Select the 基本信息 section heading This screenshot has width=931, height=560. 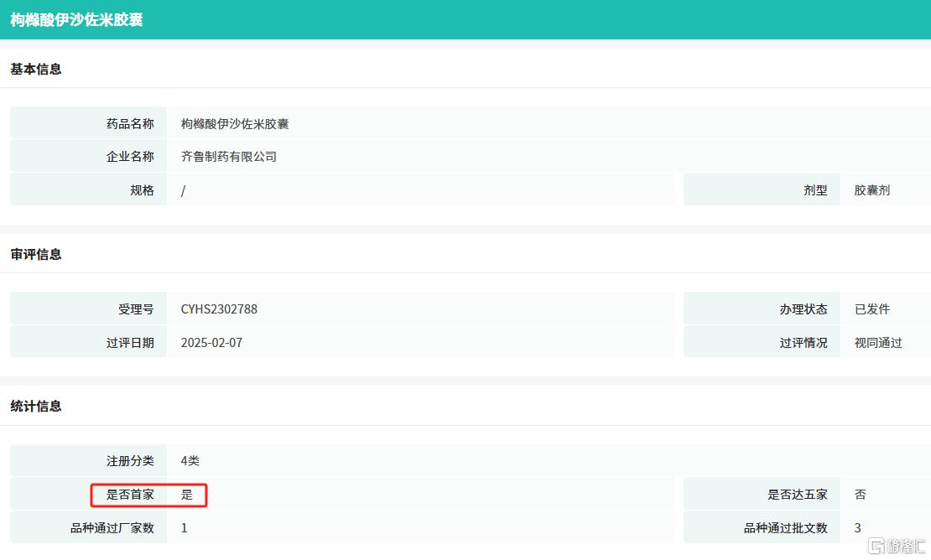[x=35, y=69]
